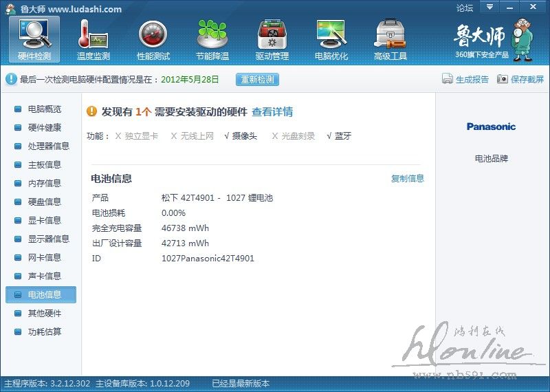Click the 生成报告 printer icon
The height and width of the screenshot is (392, 550).
click(448, 79)
